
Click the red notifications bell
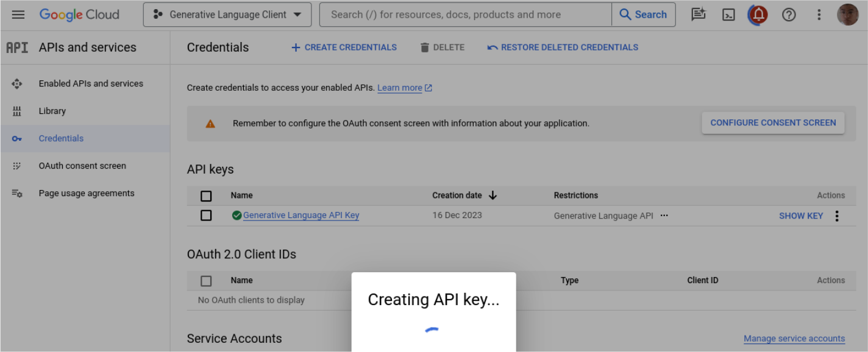click(x=758, y=15)
